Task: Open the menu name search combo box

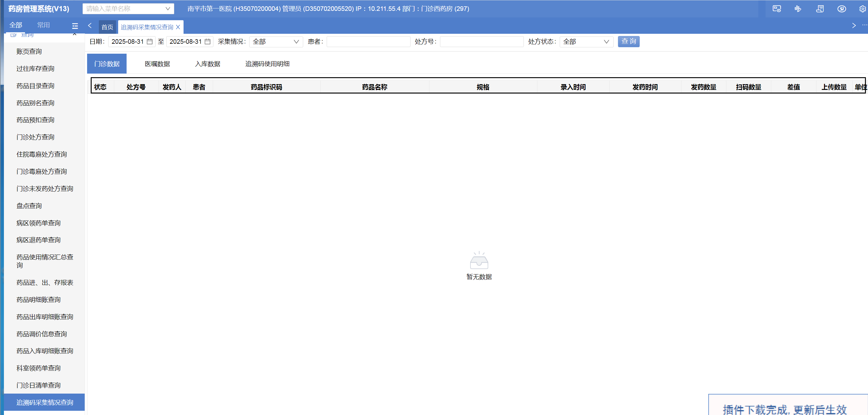Action: tap(128, 9)
